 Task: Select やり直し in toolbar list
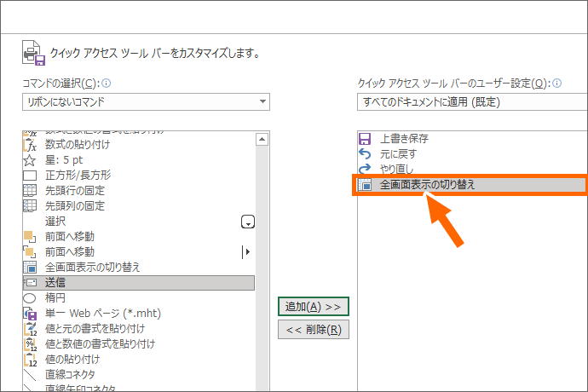(x=396, y=170)
